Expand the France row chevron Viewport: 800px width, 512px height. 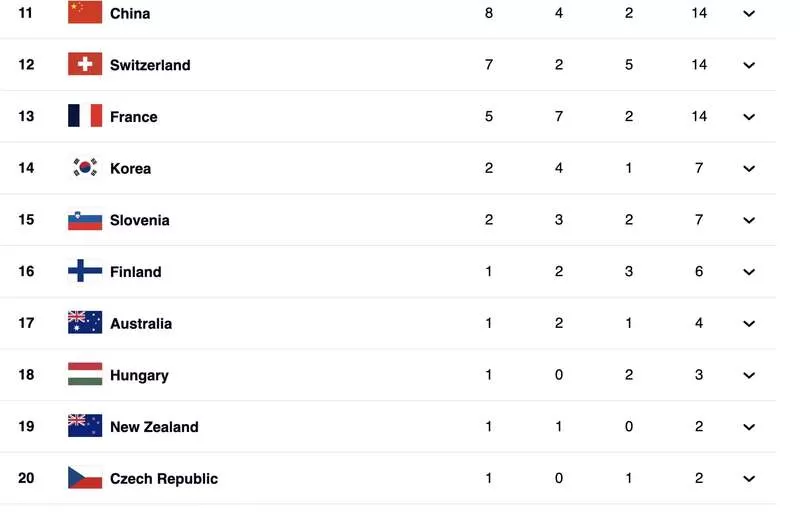pos(748,117)
